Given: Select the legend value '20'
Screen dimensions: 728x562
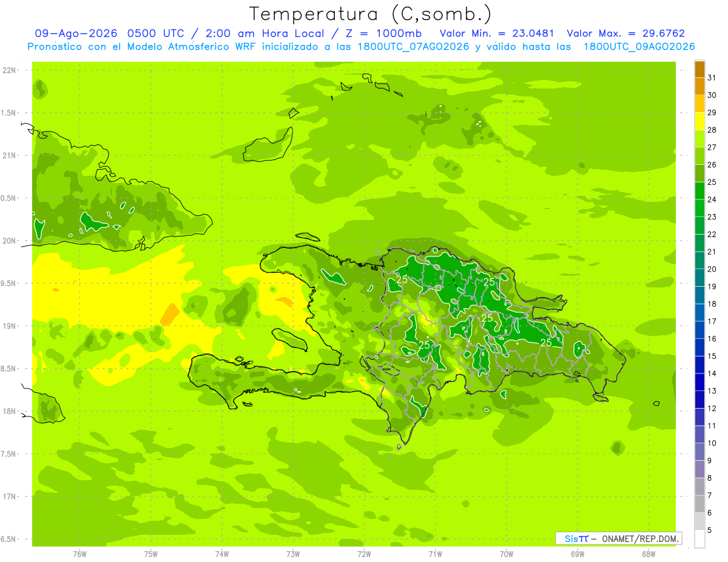Looking at the screenshot, I should [712, 269].
